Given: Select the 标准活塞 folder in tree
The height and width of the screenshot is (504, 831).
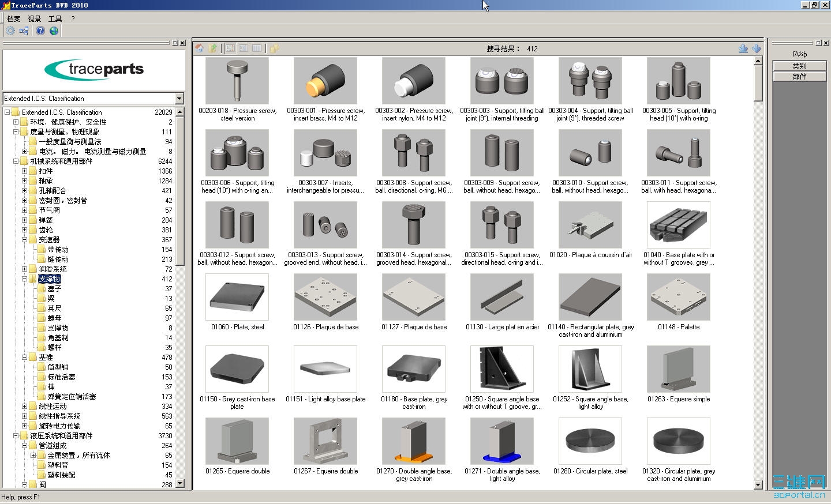Looking at the screenshot, I should [x=61, y=377].
